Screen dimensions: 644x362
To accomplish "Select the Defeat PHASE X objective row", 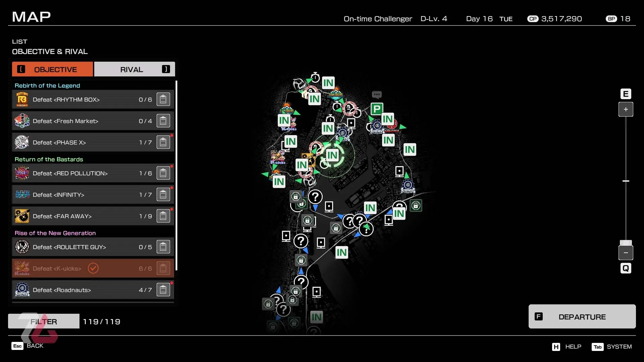I will [84, 142].
